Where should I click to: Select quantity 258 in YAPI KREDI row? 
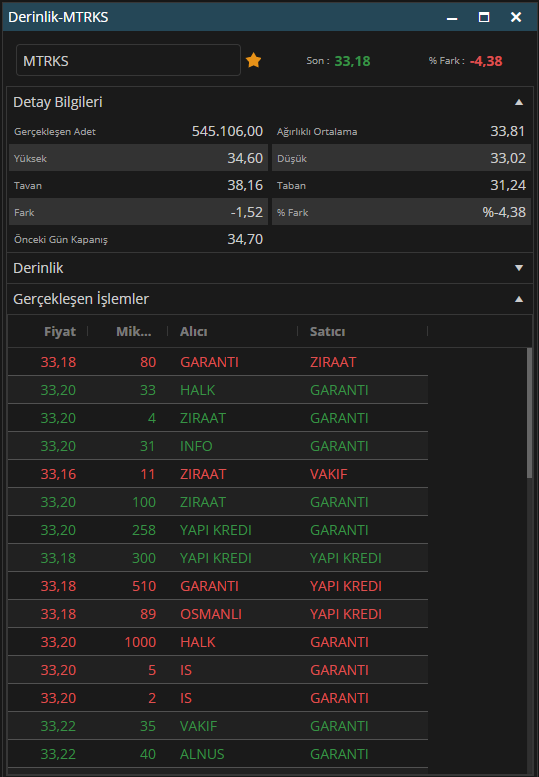click(144, 530)
